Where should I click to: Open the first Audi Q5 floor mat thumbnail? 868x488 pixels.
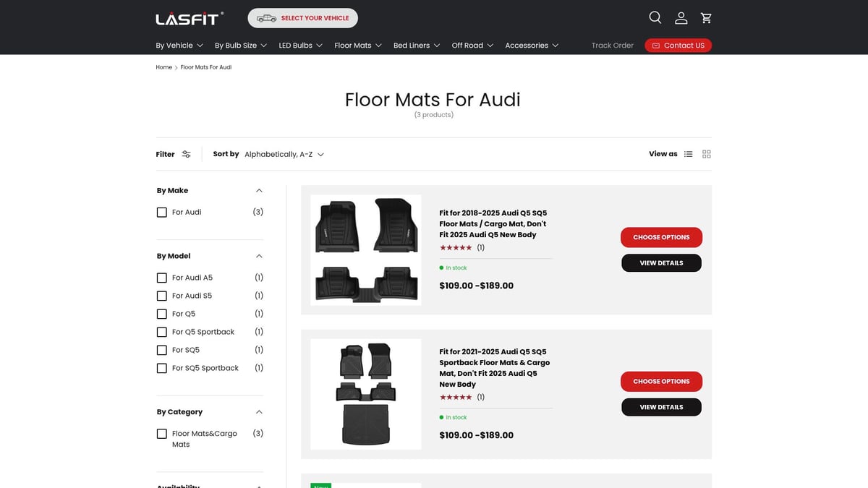coord(365,250)
